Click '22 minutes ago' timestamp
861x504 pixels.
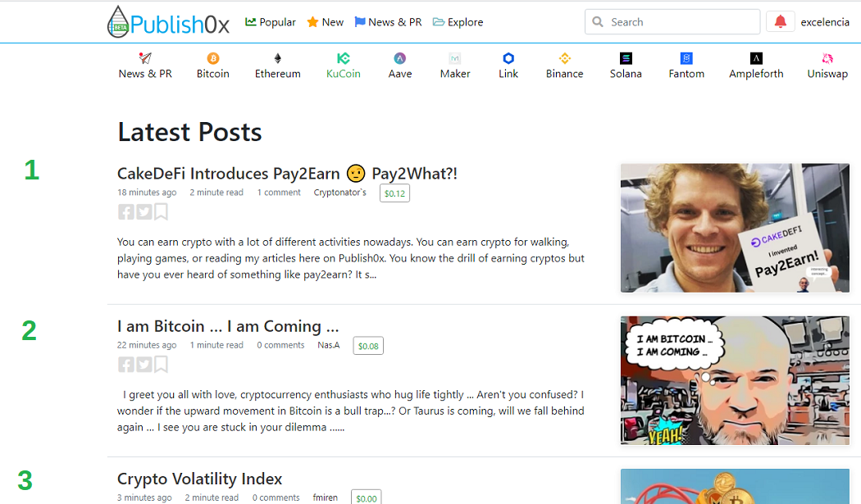147,345
